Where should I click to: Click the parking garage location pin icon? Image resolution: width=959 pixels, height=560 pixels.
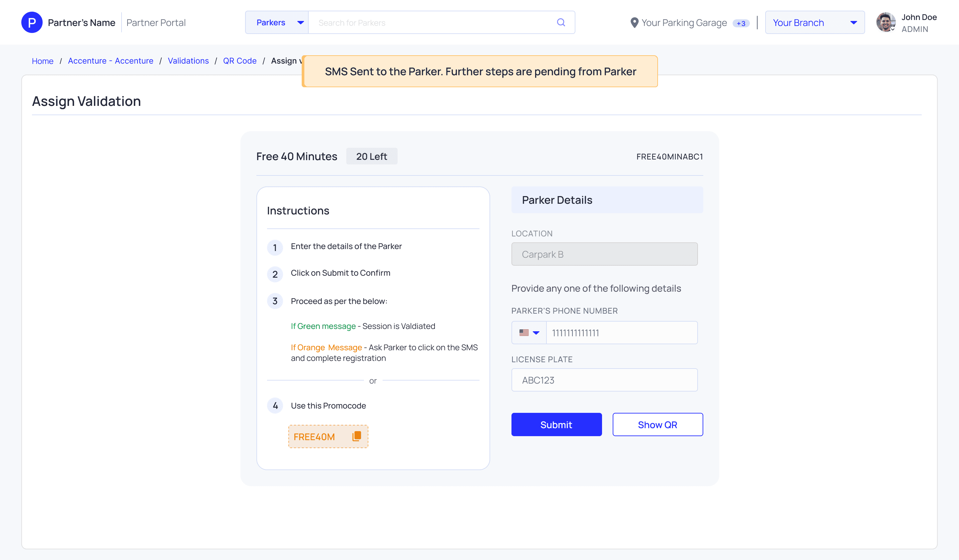[634, 23]
